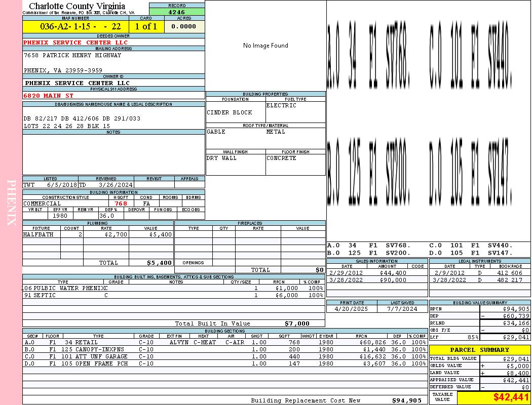Click the plumbing rate $2,700
Screen dimensions: 532x405
(x=116, y=234)
